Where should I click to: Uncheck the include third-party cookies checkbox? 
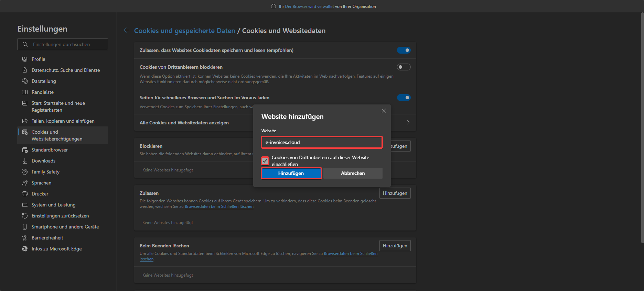265,161
